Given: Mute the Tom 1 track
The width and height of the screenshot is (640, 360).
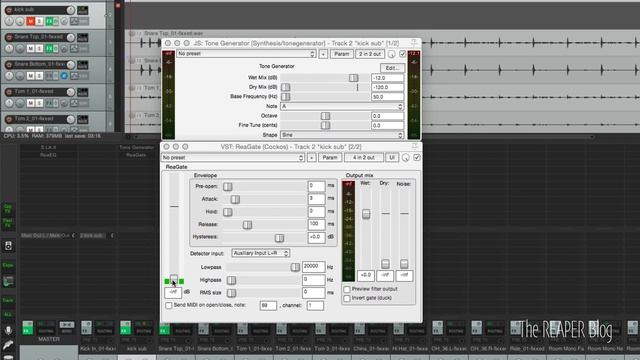Looking at the screenshot, I should [x=31, y=103].
